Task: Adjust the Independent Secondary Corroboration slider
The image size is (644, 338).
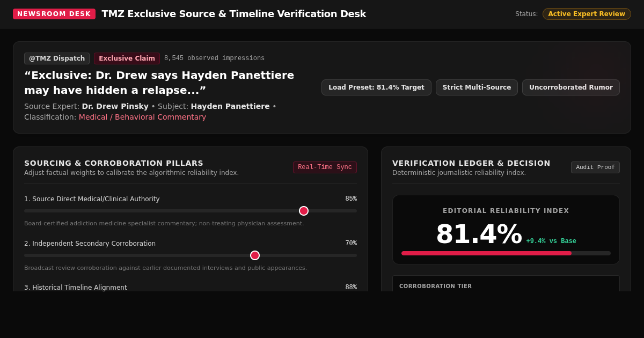Action: click(x=191, y=255)
